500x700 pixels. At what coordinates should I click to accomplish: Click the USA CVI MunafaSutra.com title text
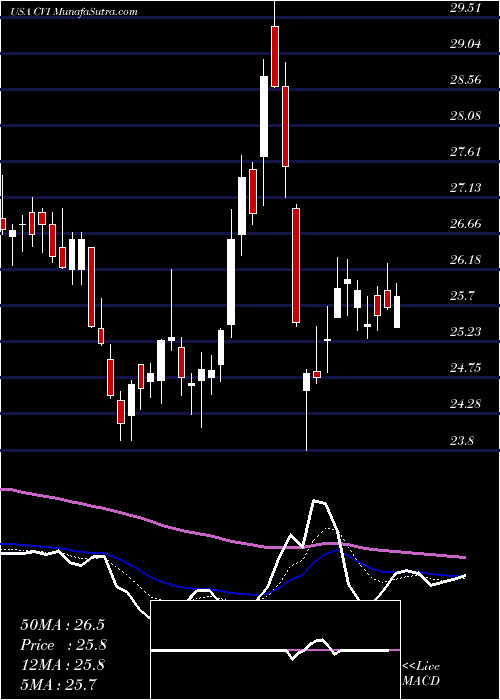point(74,12)
